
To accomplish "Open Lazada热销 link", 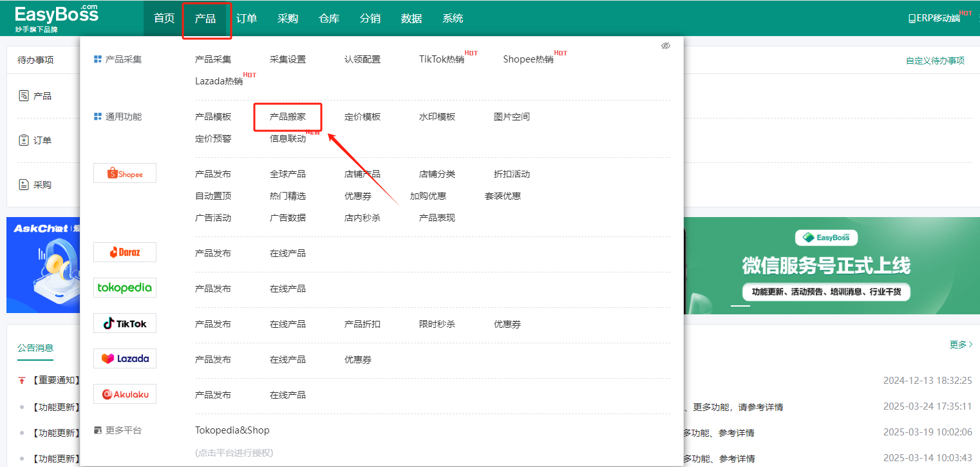I will 219,81.
